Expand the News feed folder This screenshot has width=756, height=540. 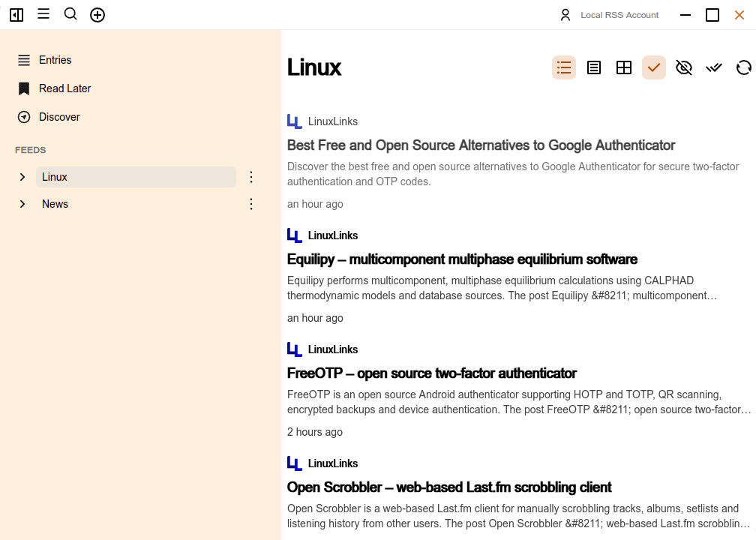click(22, 204)
